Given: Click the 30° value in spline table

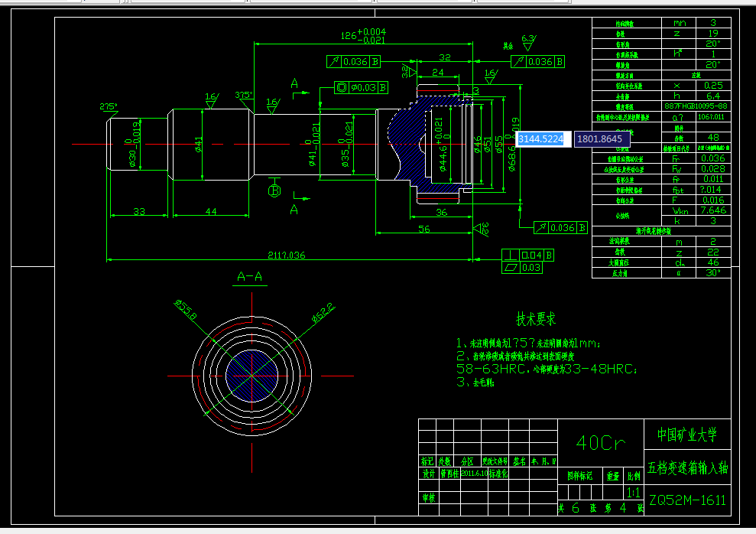Looking at the screenshot, I should (x=713, y=273).
